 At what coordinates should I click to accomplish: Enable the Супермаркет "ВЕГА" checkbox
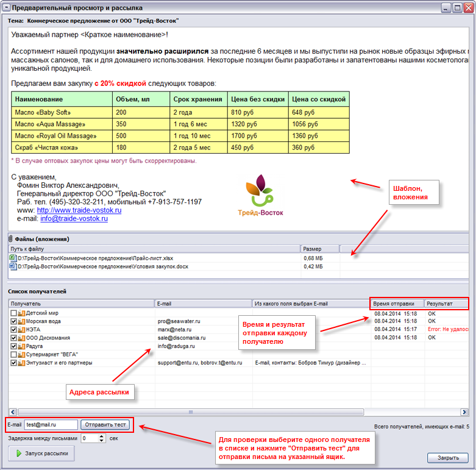(x=13, y=354)
